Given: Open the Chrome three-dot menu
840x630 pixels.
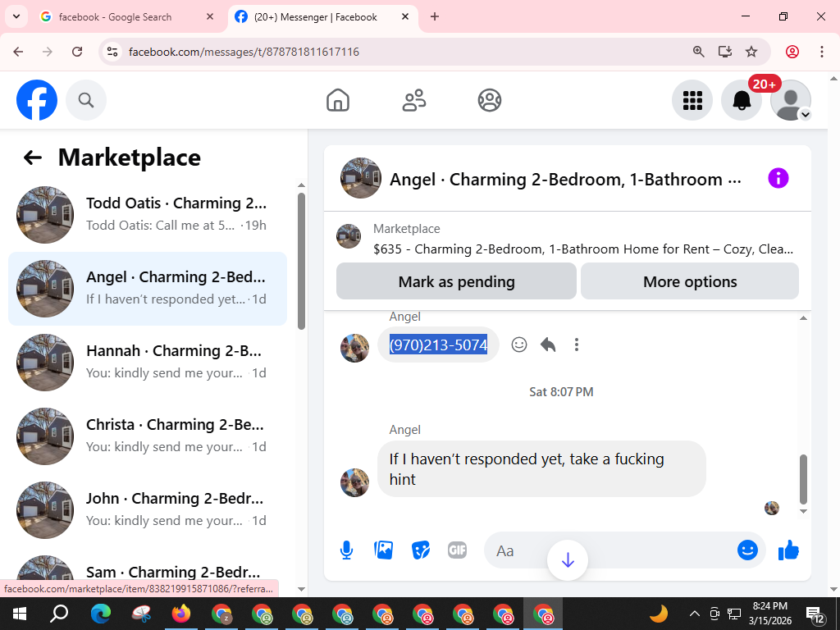Looking at the screenshot, I should 822,52.
